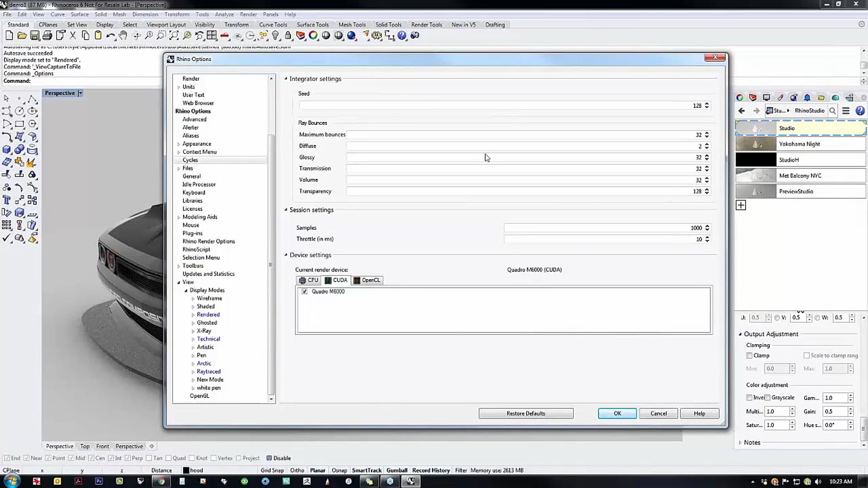Click the check mark tool icon
868x488 pixels.
[7, 238]
